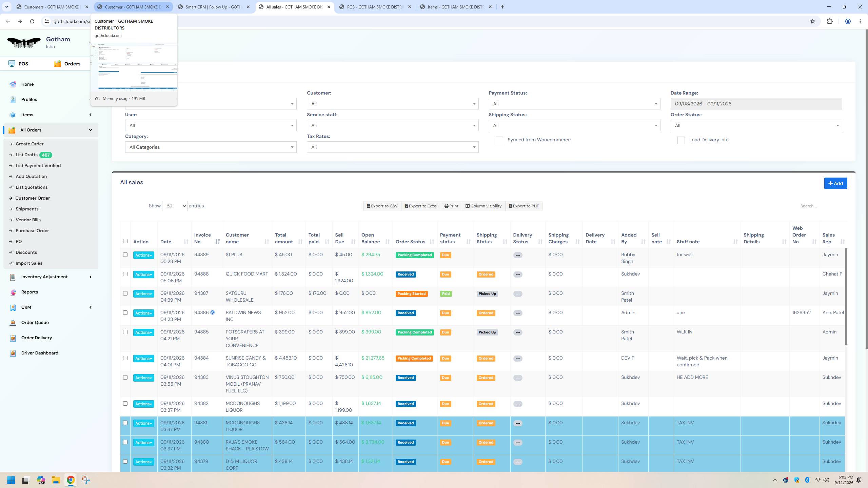The image size is (868, 488).
Task: Bookmark this page with star icon
Action: 812,21
